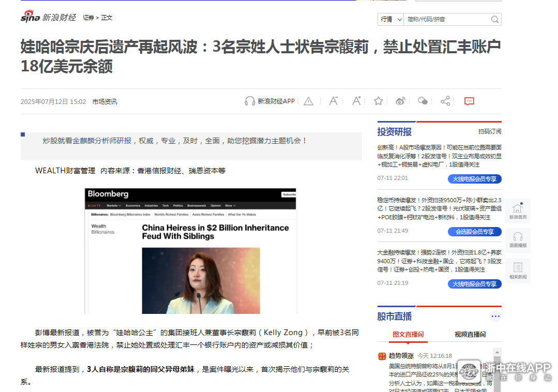Open comments with the red speech bubble icon
Viewport: 558px width, 392px height.
coord(469,101)
